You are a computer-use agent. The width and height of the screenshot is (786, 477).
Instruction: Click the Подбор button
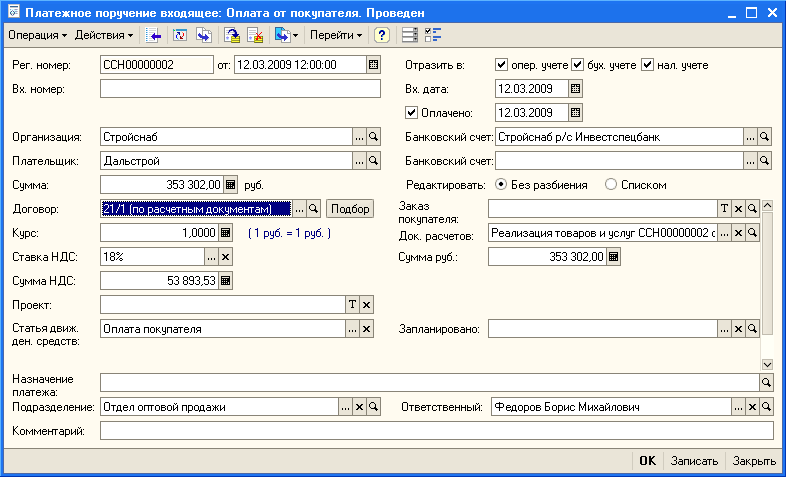pyautogui.click(x=350, y=209)
